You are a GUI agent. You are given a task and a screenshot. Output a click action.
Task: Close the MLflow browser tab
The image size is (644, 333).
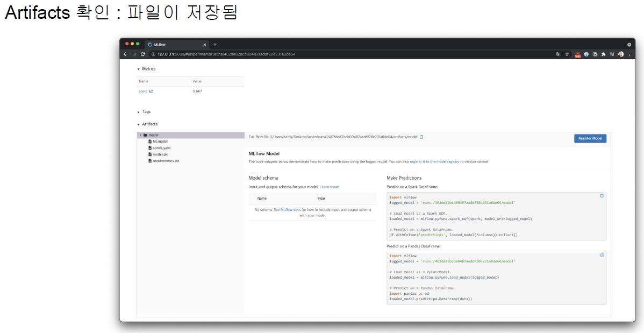pyautogui.click(x=205, y=45)
